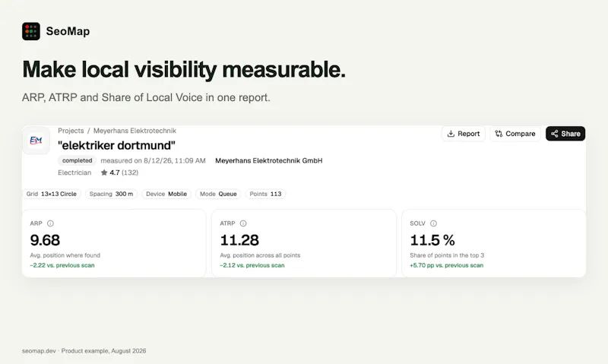Click the "elektriker dortmund" keyword title
Screen dimensions: 608x364
click(116, 145)
